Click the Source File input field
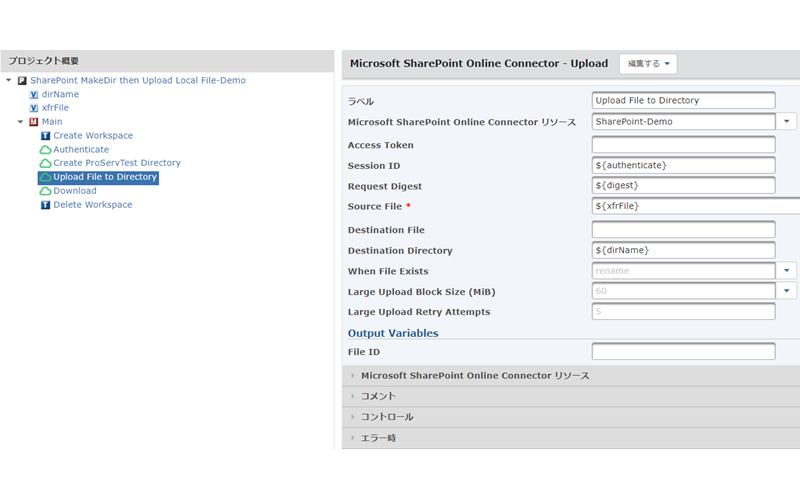 click(x=696, y=206)
